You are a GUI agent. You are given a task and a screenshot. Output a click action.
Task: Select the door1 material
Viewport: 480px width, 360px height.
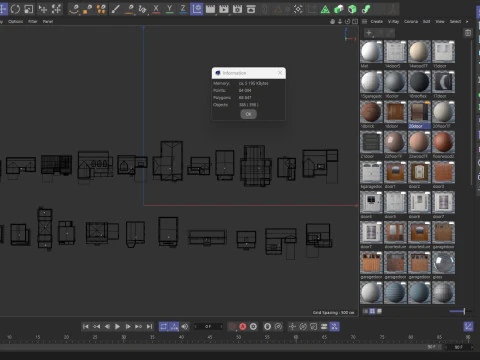pyautogui.click(x=395, y=172)
